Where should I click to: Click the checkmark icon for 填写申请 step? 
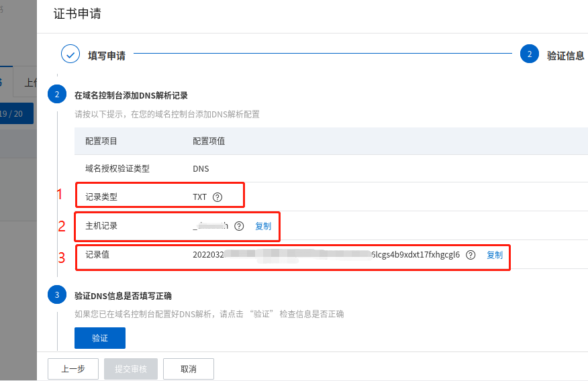tap(70, 54)
